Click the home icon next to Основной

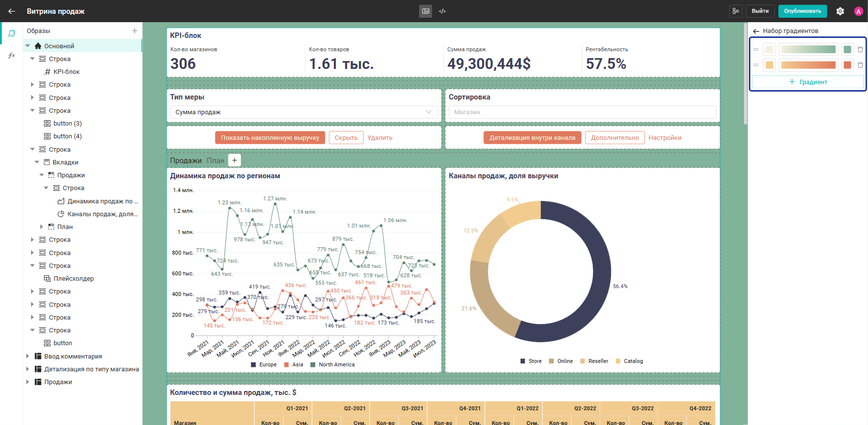38,46
